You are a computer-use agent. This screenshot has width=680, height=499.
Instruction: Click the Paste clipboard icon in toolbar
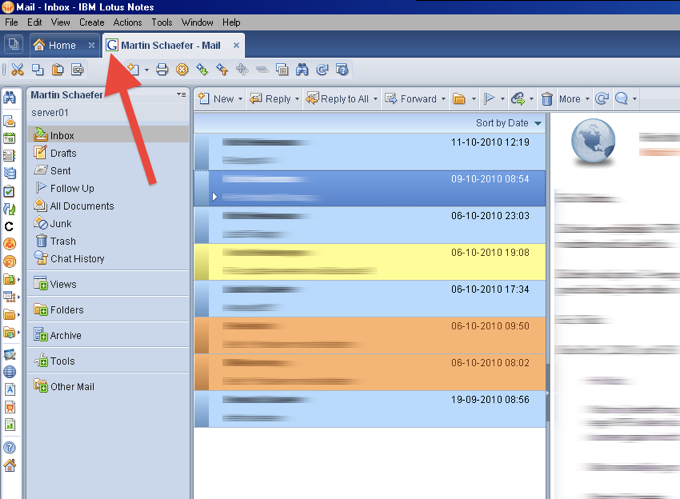[57, 70]
